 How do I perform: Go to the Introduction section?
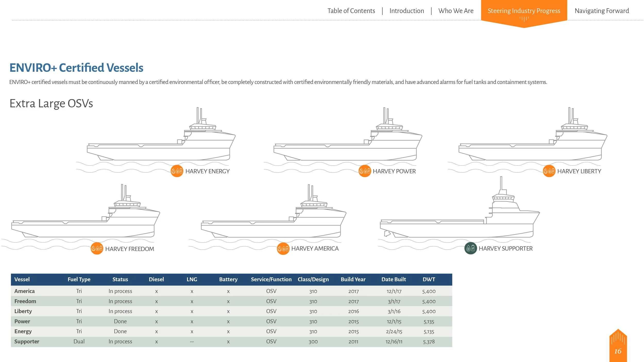click(x=406, y=11)
